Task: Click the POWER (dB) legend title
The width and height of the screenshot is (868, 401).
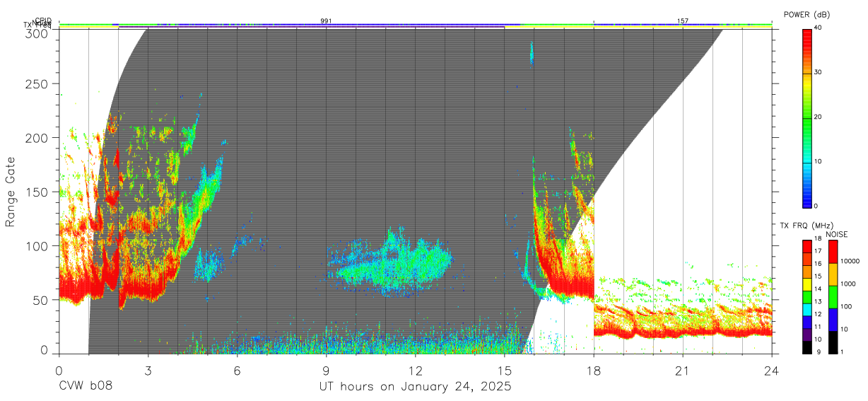Action: 807,14
